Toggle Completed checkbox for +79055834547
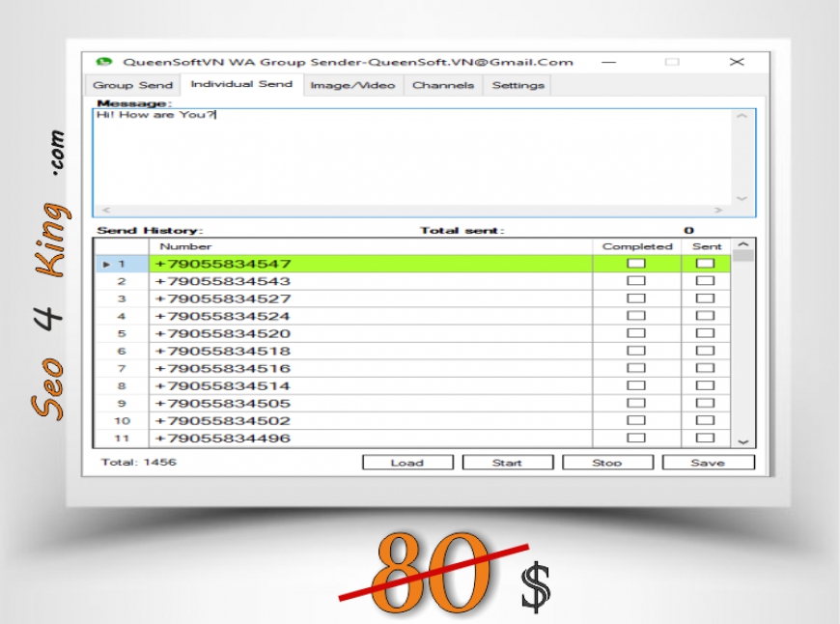This screenshot has height=624, width=840. click(636, 263)
